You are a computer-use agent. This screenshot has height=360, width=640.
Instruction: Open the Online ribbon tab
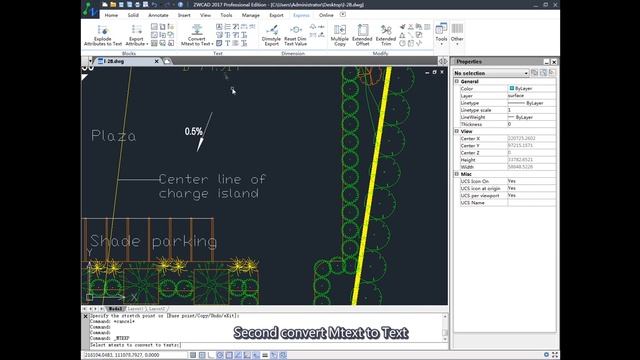click(x=326, y=15)
